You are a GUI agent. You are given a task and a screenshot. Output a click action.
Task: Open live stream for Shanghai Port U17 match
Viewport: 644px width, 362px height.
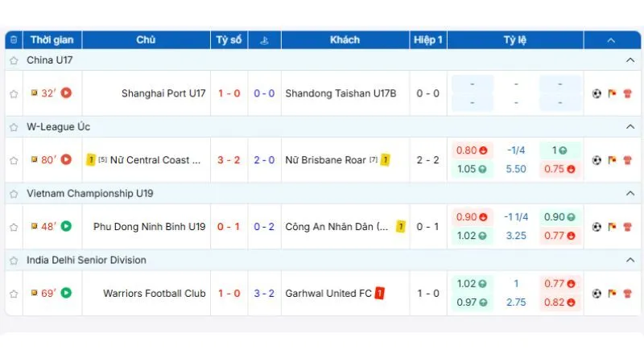[66, 93]
